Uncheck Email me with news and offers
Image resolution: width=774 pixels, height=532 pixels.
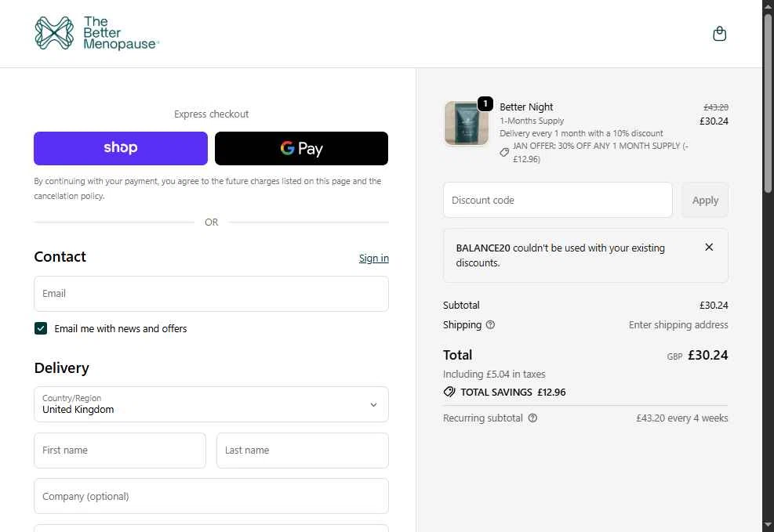coord(41,328)
